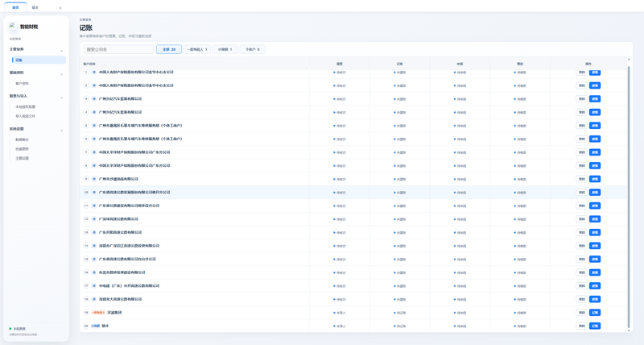Screen dimensions: 644x345
Task: Click the blue badge icon in row 12
Action: coord(94,218)
